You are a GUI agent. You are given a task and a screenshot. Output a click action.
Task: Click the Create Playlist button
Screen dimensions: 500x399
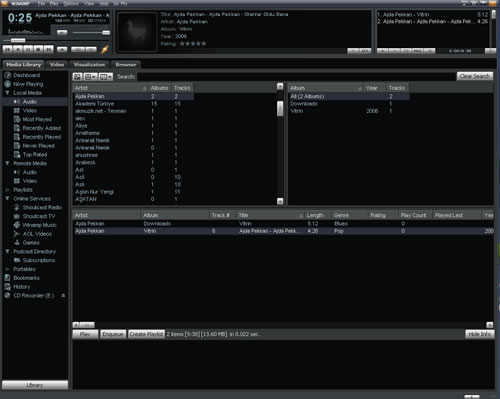[146, 334]
